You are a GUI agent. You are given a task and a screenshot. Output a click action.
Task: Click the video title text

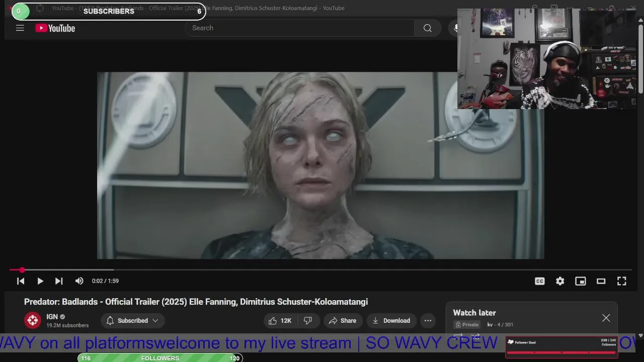pyautogui.click(x=196, y=302)
